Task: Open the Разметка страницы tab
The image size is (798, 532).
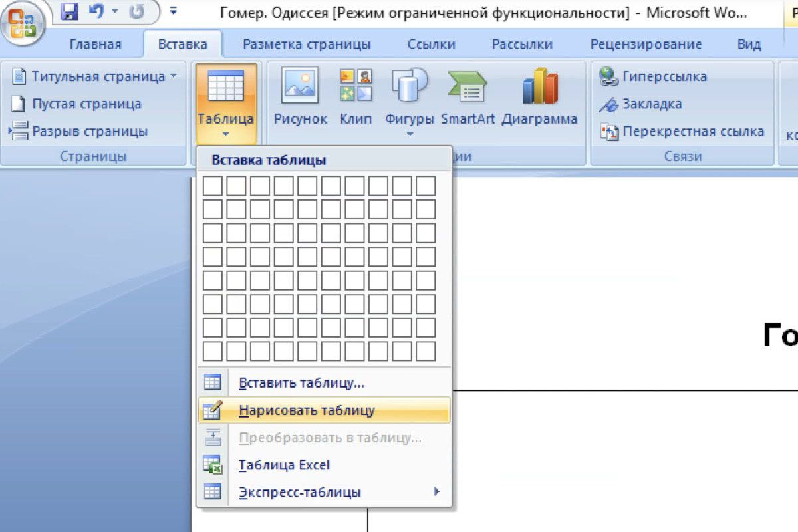Action: 307,45
